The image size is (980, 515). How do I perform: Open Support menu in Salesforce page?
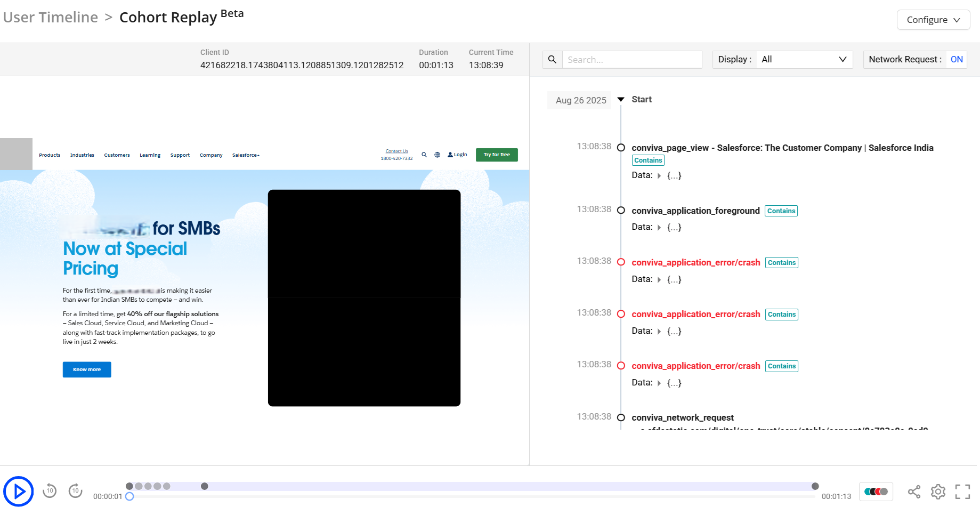point(180,155)
